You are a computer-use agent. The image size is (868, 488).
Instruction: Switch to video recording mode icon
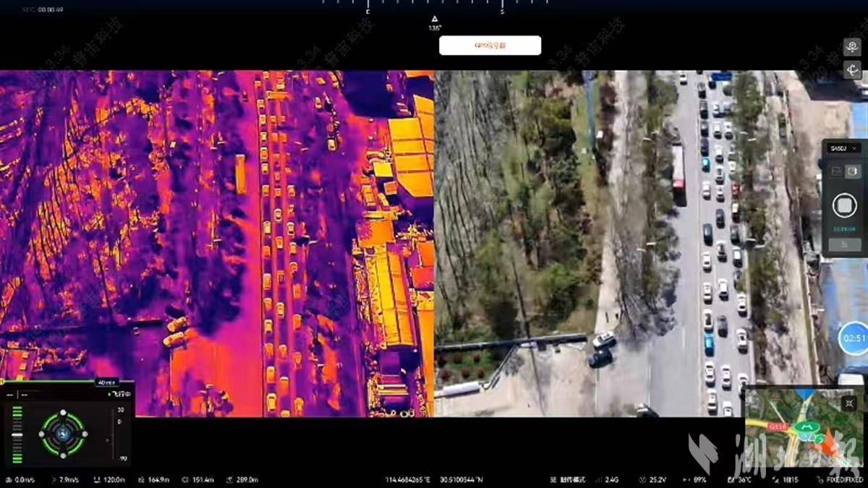(853, 171)
